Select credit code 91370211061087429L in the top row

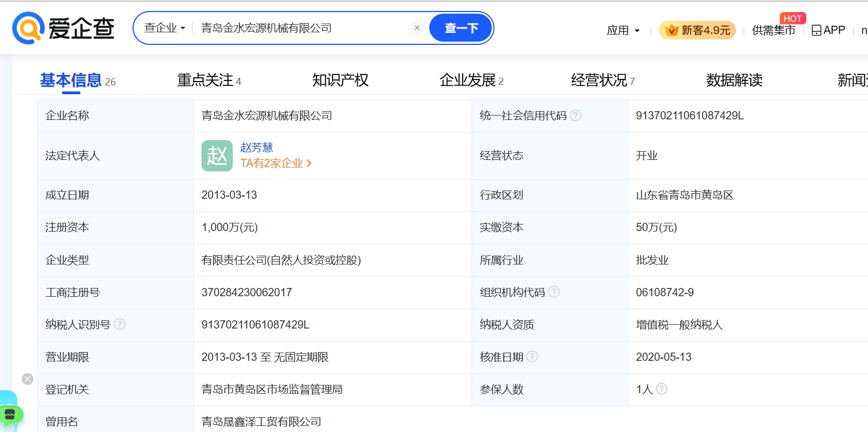pos(689,116)
